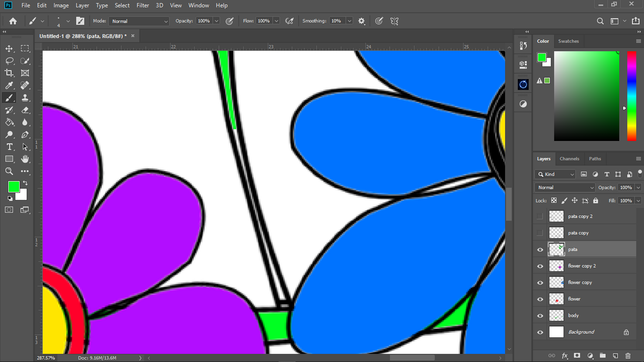Hide the flower copy layer
Viewport: 644px width, 362px height.
540,283
